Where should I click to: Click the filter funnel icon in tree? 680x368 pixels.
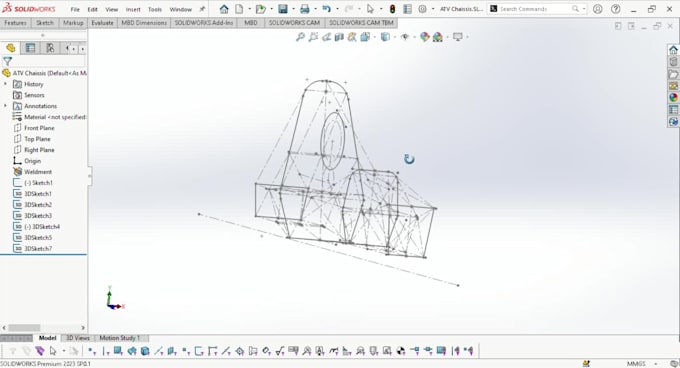coord(7,61)
